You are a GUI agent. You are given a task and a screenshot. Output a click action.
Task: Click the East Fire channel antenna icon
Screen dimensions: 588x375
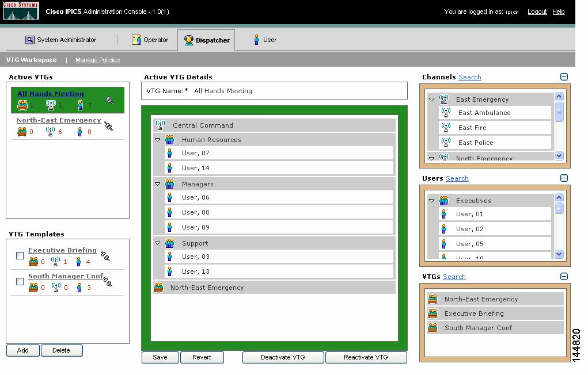coord(446,127)
